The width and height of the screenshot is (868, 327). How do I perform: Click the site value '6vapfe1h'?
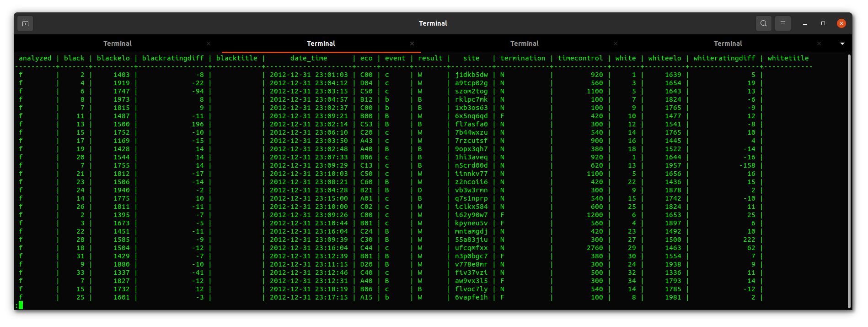click(x=472, y=297)
